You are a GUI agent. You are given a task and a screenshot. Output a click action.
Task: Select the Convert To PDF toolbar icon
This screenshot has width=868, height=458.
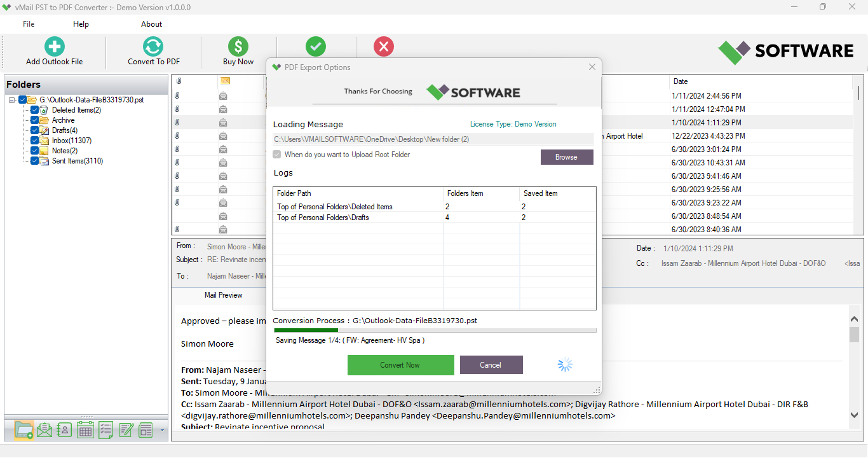[152, 46]
